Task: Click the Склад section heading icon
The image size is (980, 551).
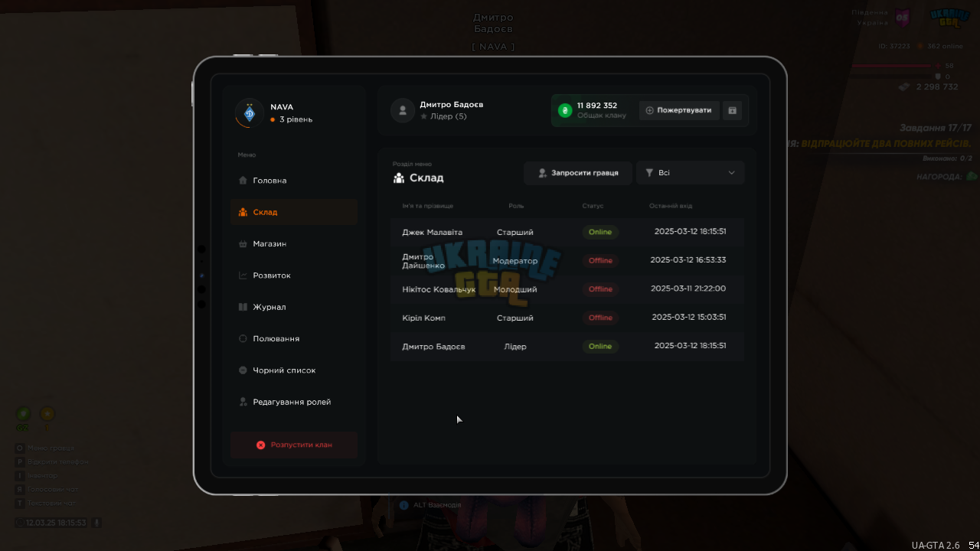Action: [x=399, y=178]
